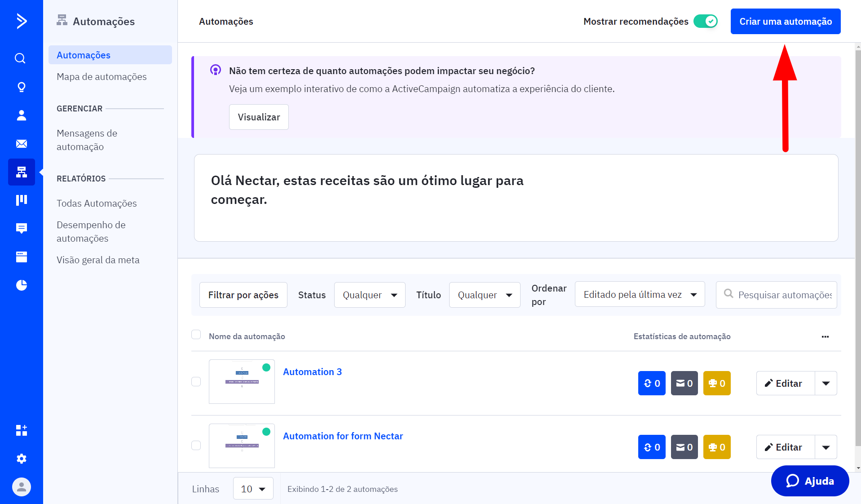This screenshot has width=861, height=504.
Task: Open Campaigns via the envelope icon
Action: coord(21,144)
